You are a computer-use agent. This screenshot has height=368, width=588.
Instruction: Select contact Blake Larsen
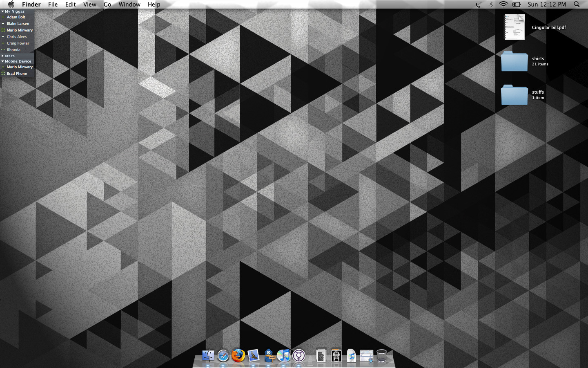pos(17,24)
